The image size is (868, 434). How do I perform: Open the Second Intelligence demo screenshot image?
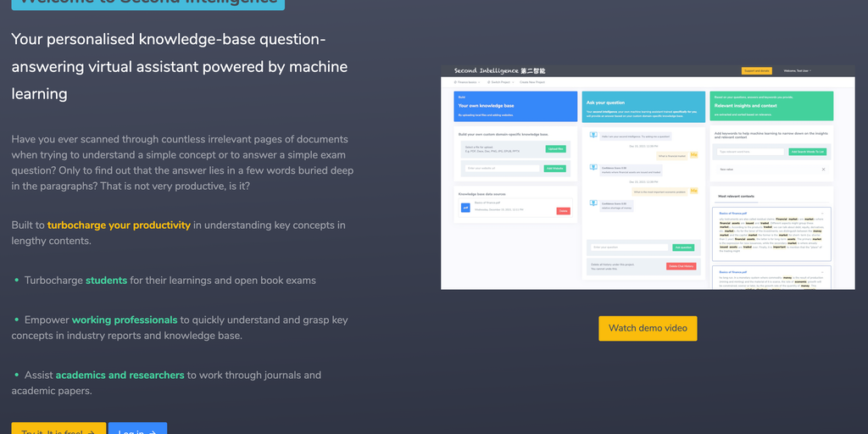pos(648,177)
